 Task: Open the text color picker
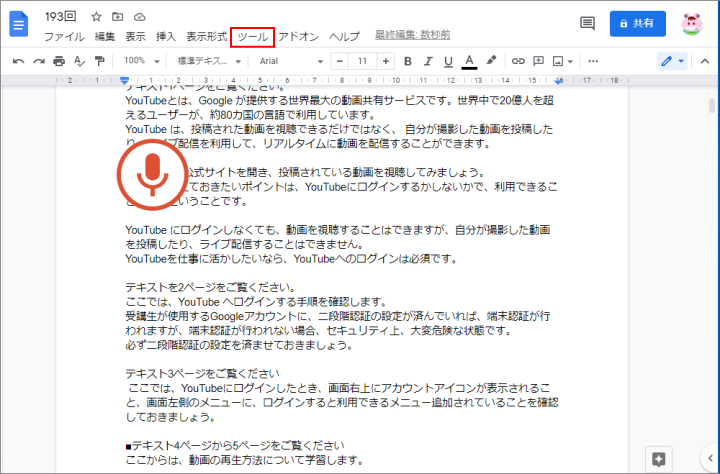(x=469, y=61)
